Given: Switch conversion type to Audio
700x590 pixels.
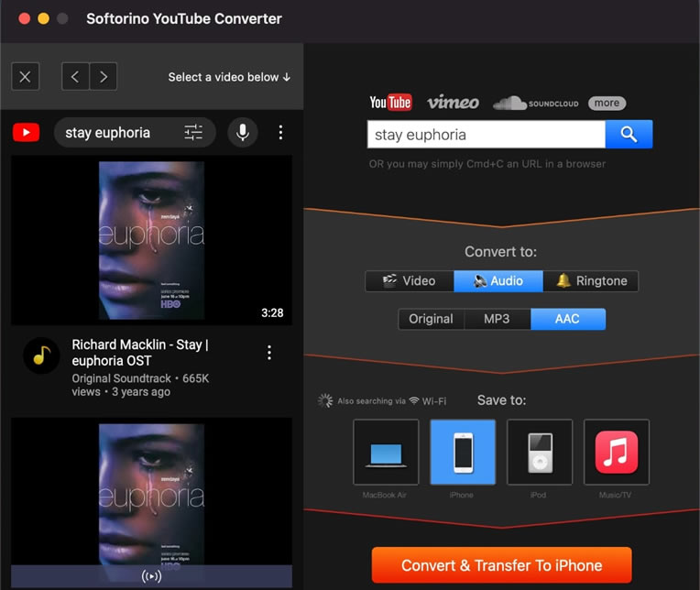Looking at the screenshot, I should (x=498, y=281).
